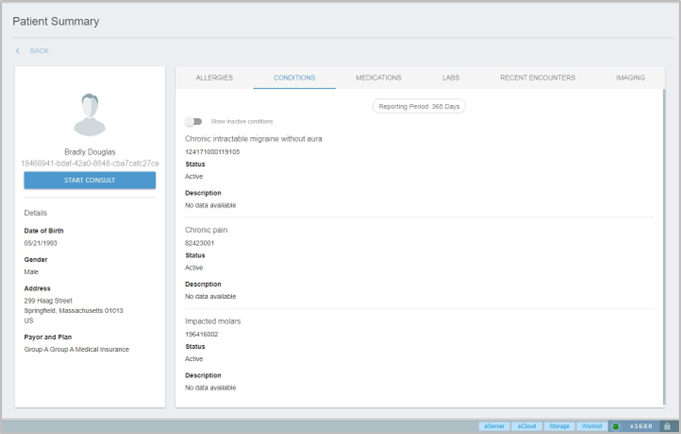The height and width of the screenshot is (434, 681).
Task: Click the patient avatar icon
Action: 90,114
